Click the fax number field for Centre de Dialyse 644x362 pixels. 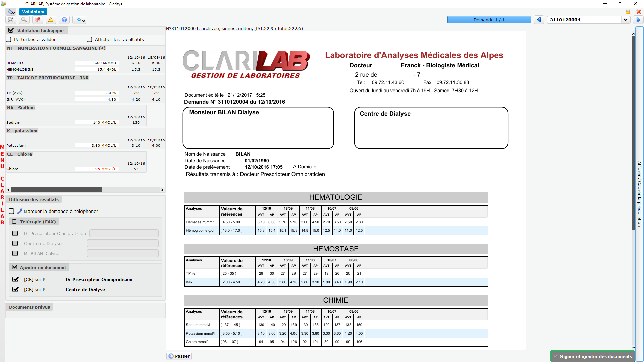click(x=122, y=243)
